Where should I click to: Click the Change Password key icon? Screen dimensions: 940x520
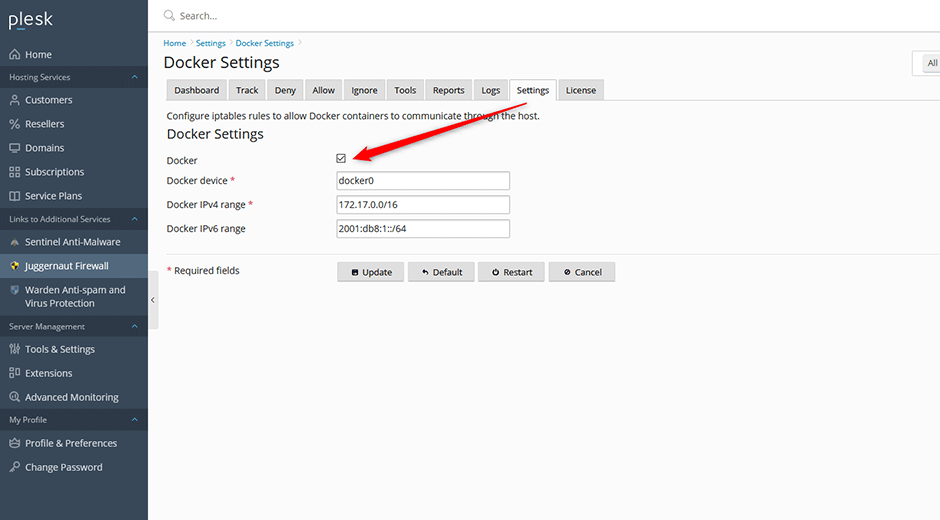click(14, 467)
